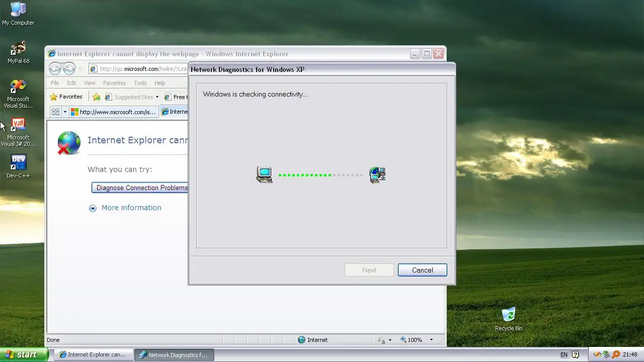644x362 pixels.
Task: Switch to Internet Explorer taskbar button
Action: coord(94,354)
